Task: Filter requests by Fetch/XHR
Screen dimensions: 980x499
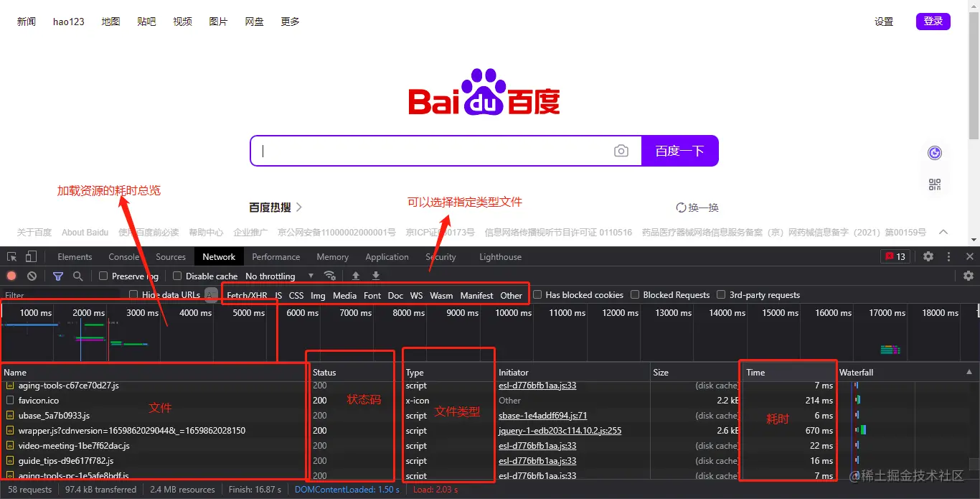Action: (x=247, y=295)
